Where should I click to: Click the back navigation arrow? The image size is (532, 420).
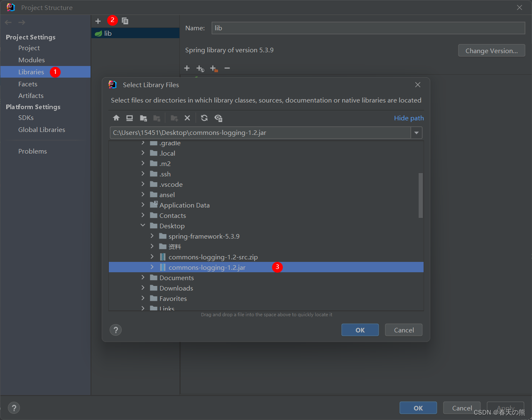click(8, 22)
